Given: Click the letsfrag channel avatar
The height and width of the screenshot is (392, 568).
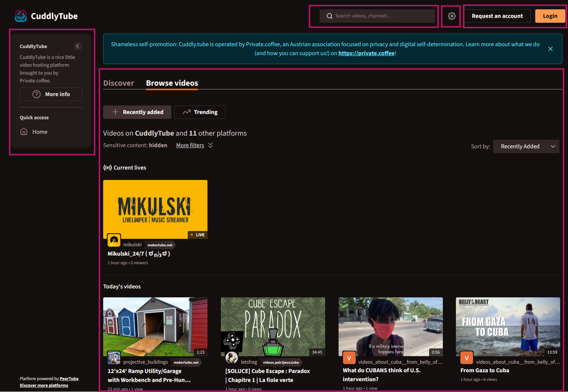Looking at the screenshot, I should click(232, 358).
